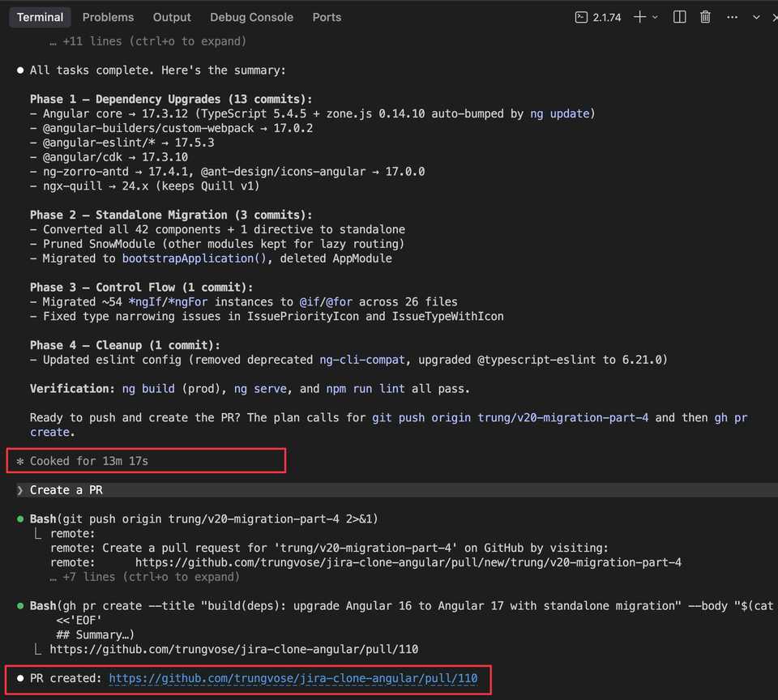778x700 pixels.
Task: Switch to the Problems tab
Action: tap(108, 16)
